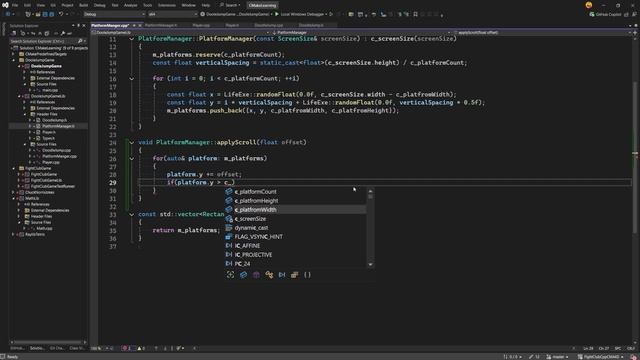Click the Visual Studio logo icon

pyautogui.click(x=5, y=5)
